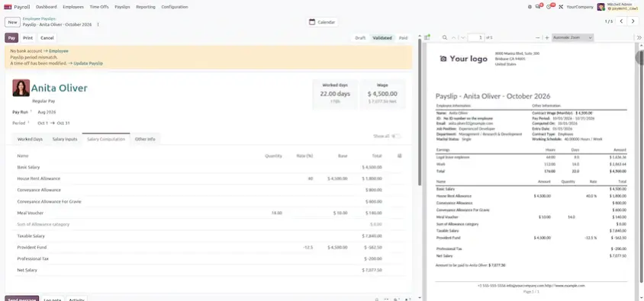Open the Dashboard menu
The height and width of the screenshot is (301, 644).
point(47,7)
